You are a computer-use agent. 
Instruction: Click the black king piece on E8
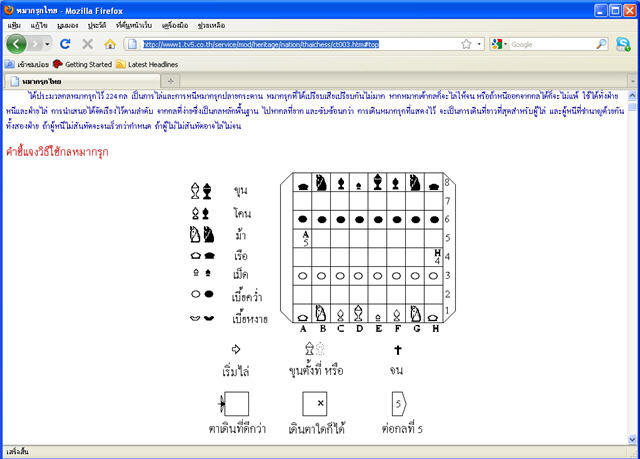tap(378, 182)
